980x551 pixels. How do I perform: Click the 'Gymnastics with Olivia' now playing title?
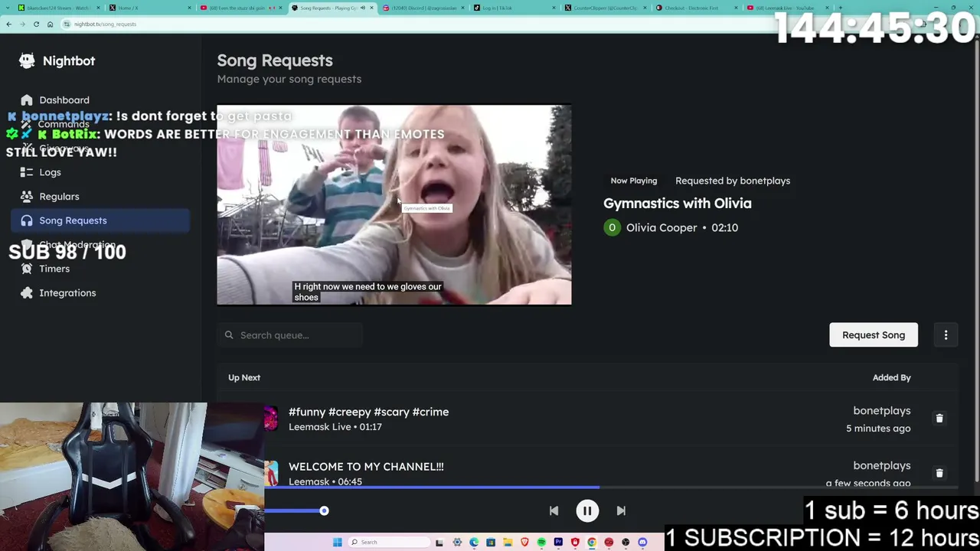click(678, 204)
